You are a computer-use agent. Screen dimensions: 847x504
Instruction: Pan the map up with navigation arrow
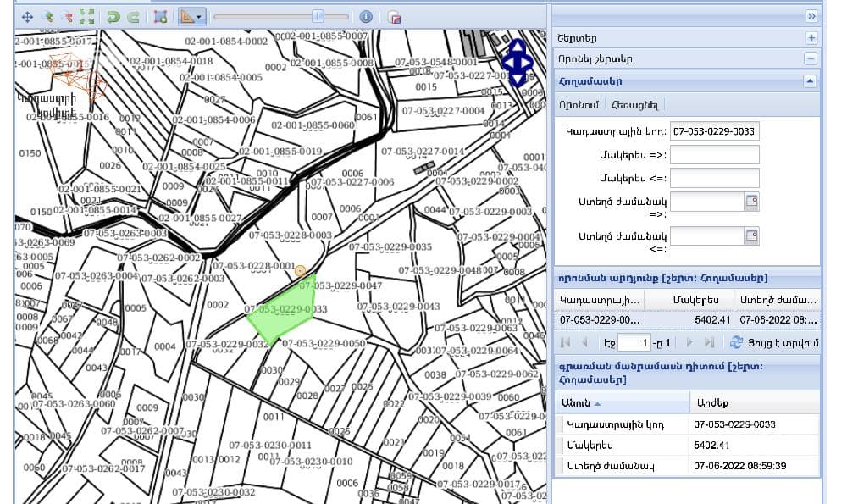click(518, 47)
